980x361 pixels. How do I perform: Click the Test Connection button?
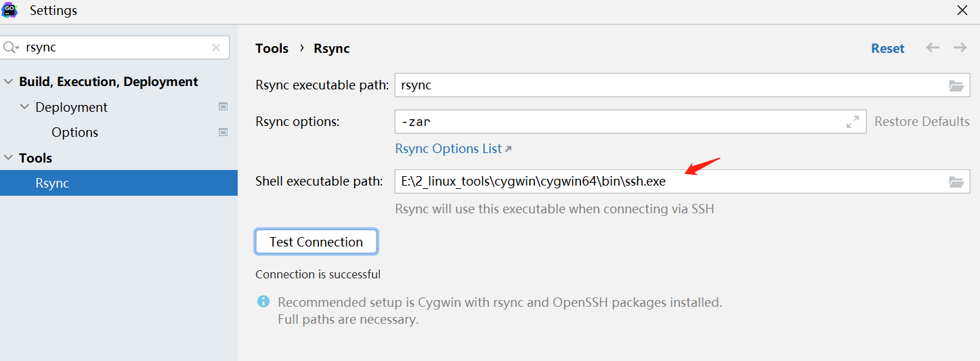[316, 242]
